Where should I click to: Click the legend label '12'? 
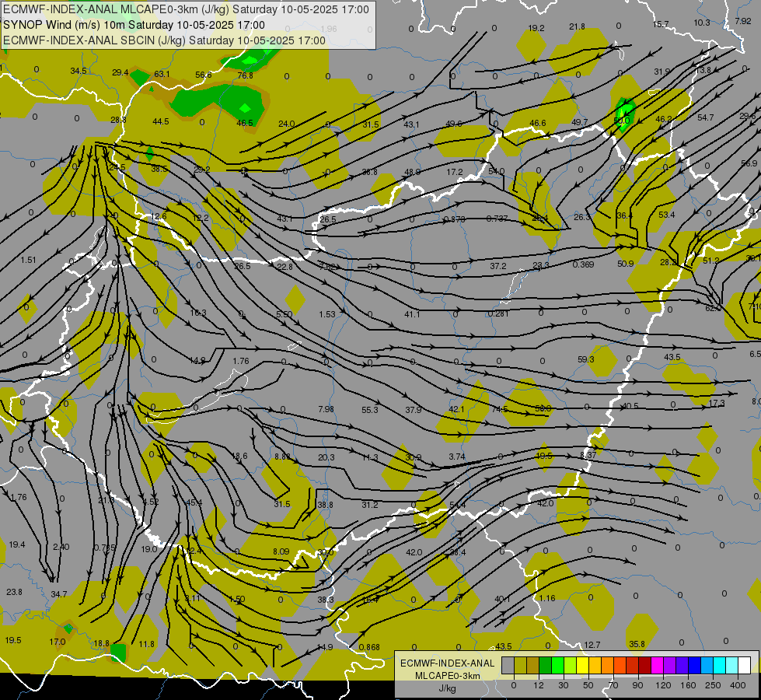[x=538, y=685]
